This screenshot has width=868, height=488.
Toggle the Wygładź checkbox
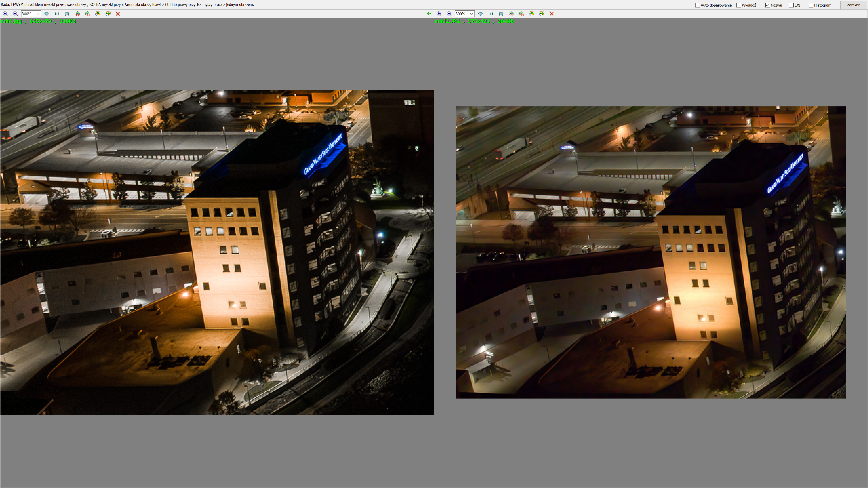coord(739,5)
